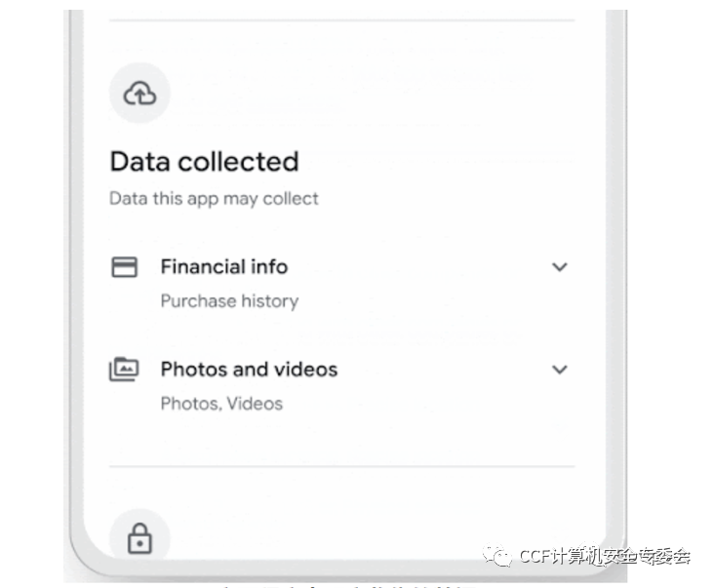Click the phone frame's left bezel
The height and width of the screenshot is (588, 713).
click(x=76, y=273)
